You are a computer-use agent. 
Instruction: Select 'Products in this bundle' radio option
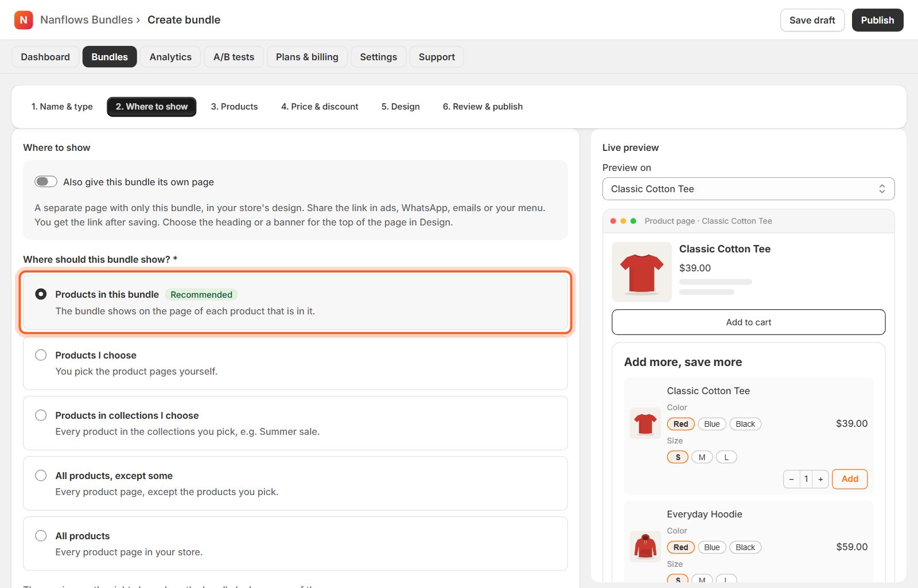pos(41,294)
